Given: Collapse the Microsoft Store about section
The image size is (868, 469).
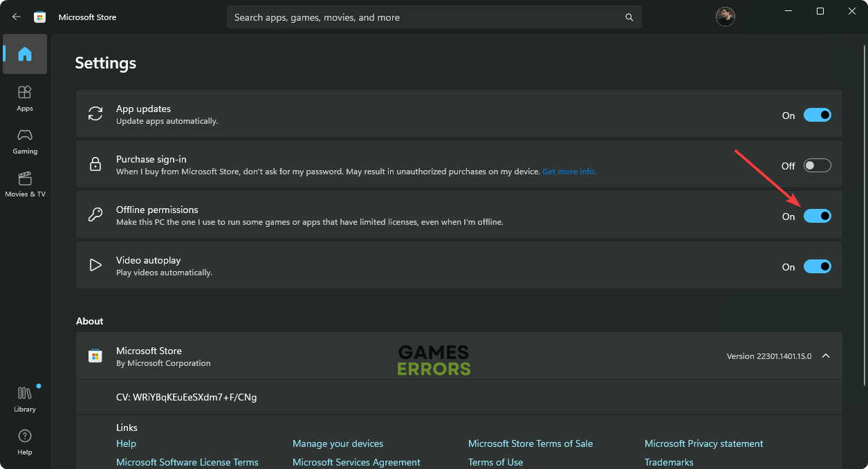Looking at the screenshot, I should point(825,356).
